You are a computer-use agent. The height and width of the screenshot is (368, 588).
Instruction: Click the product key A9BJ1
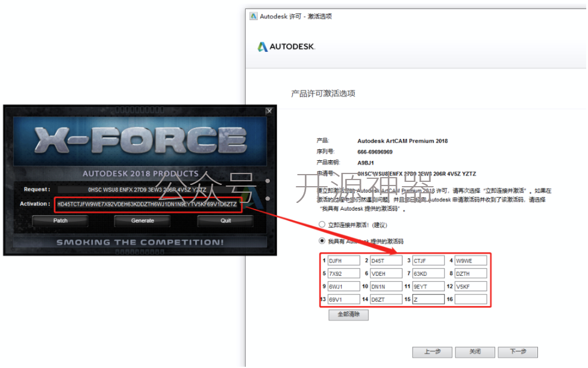click(365, 163)
